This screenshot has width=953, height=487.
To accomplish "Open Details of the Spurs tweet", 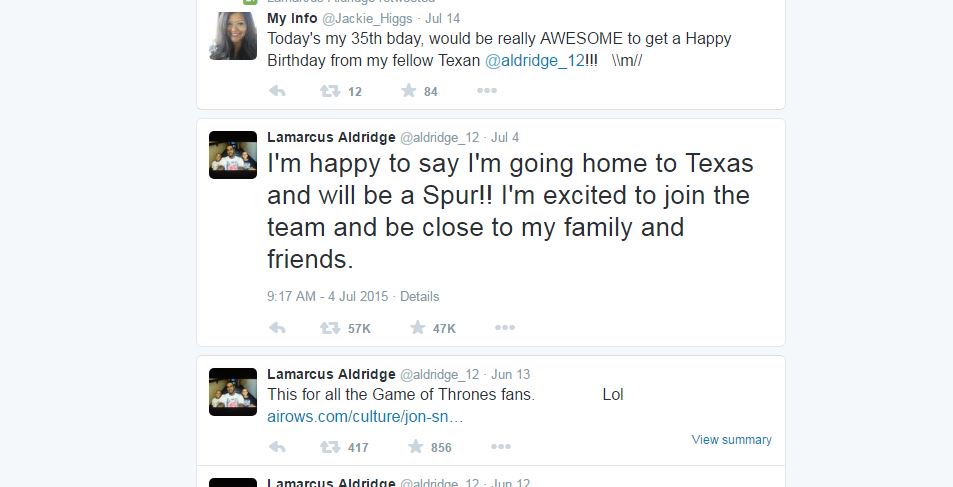I will point(419,297).
